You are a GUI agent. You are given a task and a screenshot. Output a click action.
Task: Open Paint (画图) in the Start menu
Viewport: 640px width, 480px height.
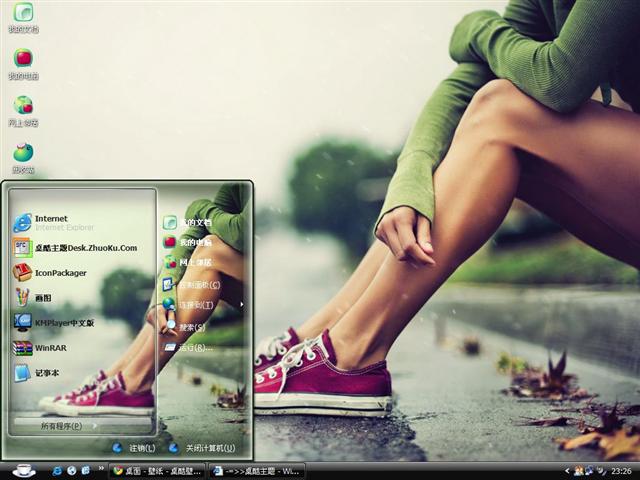(33, 298)
